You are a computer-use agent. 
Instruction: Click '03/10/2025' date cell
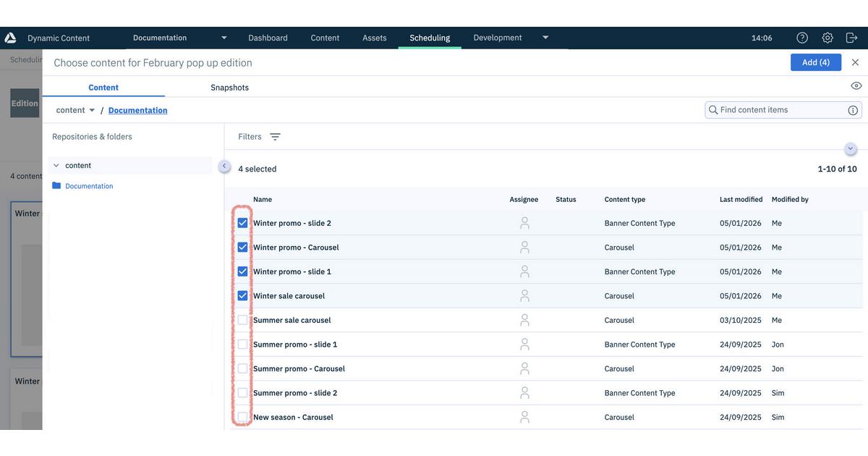pyautogui.click(x=741, y=320)
